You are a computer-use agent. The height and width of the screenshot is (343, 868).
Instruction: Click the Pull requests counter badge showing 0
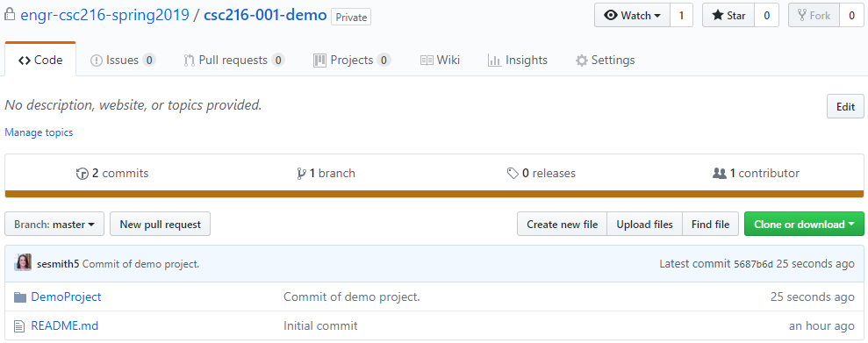pos(278,61)
